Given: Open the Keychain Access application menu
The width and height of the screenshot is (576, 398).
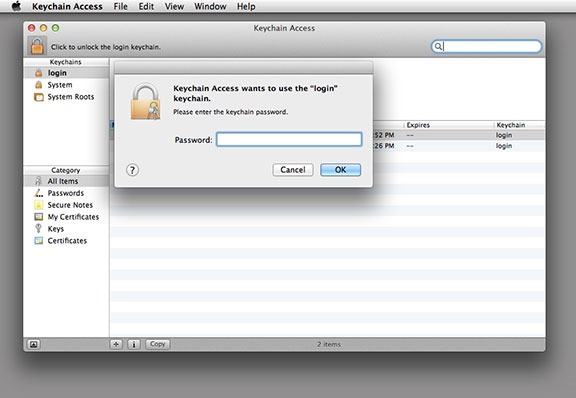Looking at the screenshot, I should click(67, 6).
